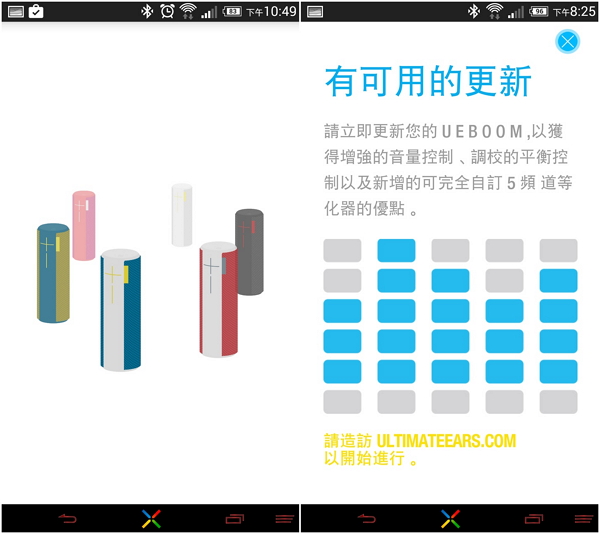The height and width of the screenshot is (534, 600).
Task: Tap screenshot notification icon on right phone
Action: [315, 12]
